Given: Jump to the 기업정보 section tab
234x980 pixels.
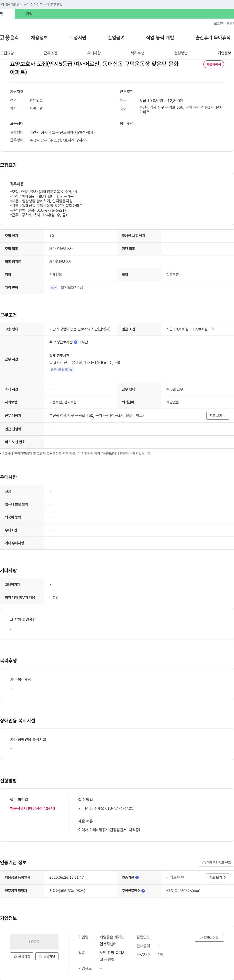Looking at the screenshot, I should coord(224,53).
